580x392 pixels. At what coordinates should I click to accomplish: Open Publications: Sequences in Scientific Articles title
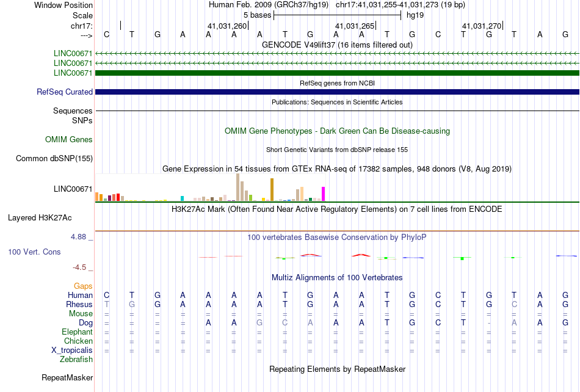(x=337, y=102)
